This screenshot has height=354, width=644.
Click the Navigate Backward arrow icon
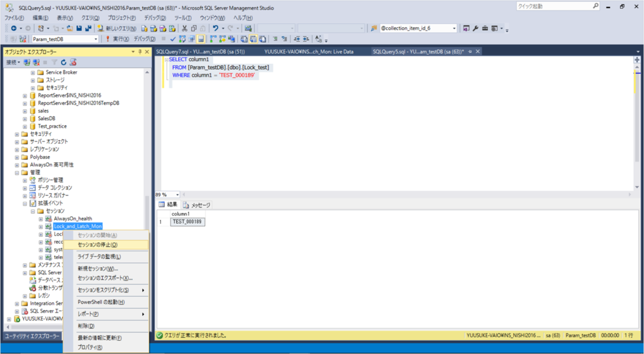tap(14, 28)
